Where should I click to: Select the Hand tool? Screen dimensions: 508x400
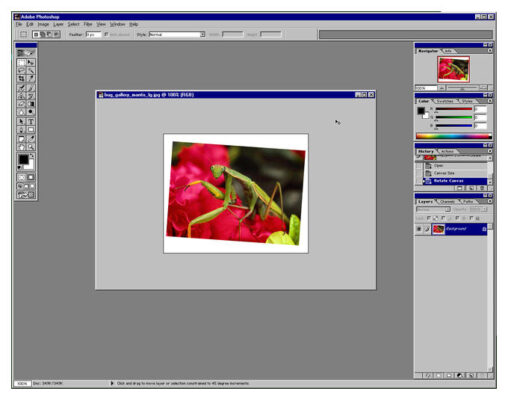click(x=21, y=147)
